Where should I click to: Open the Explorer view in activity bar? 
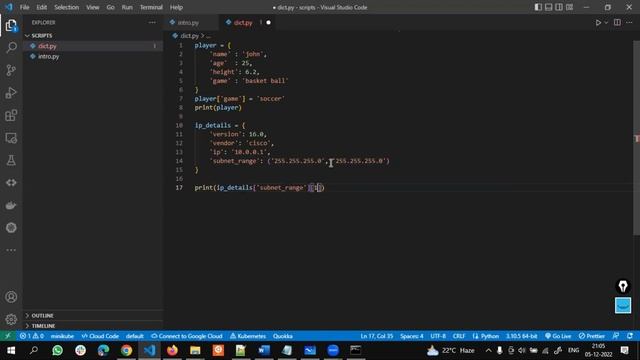11,26
